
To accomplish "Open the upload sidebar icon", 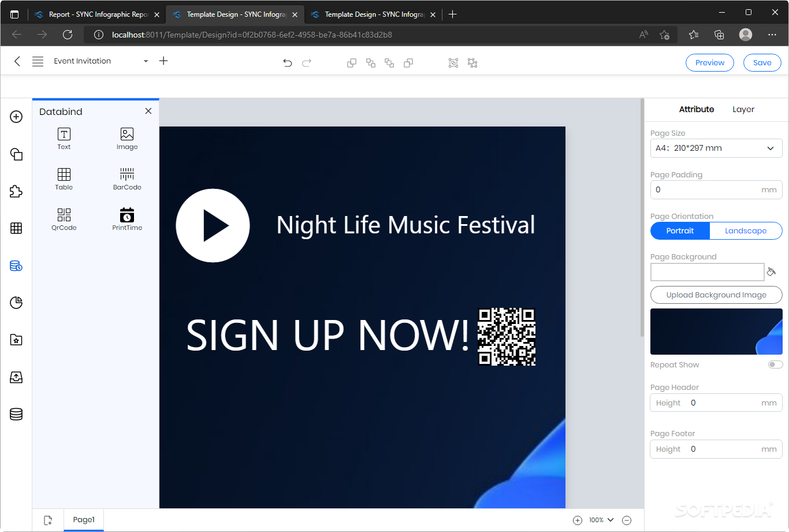I will tap(16, 377).
